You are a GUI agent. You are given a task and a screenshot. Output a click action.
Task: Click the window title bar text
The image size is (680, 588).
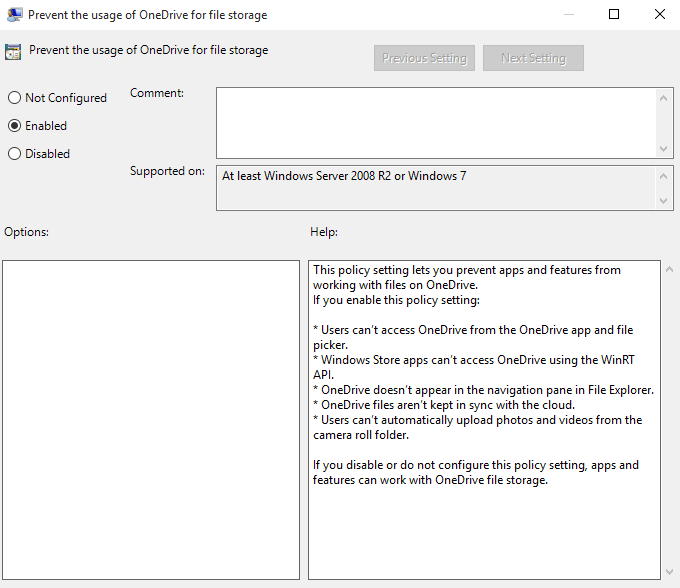(148, 15)
